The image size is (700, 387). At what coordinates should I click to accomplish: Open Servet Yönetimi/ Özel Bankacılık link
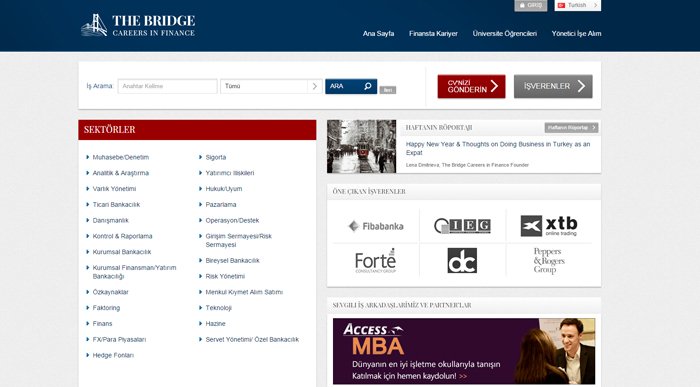(x=252, y=339)
